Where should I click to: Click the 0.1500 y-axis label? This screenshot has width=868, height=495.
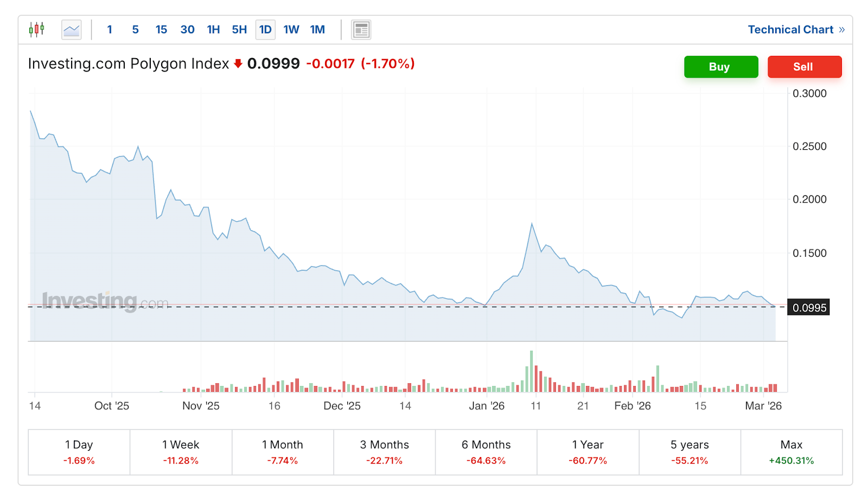[809, 253]
